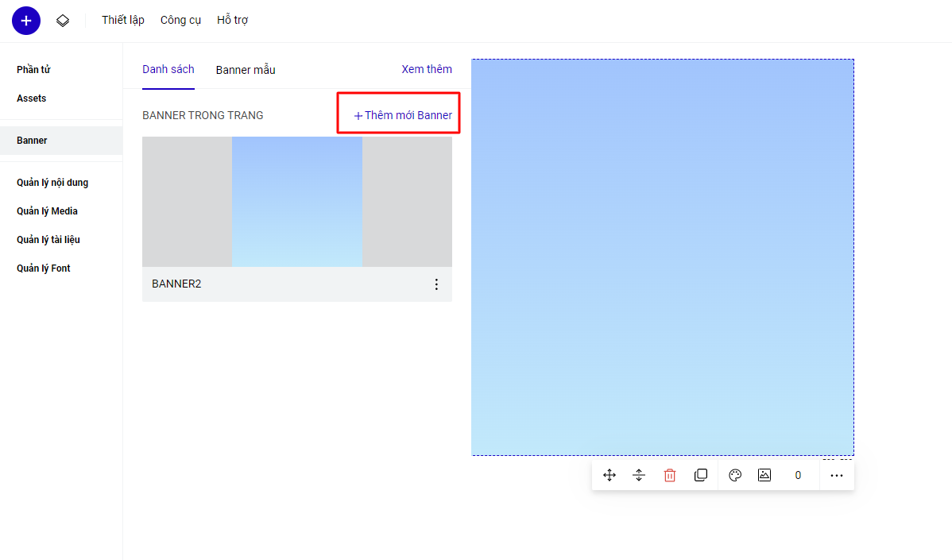
Task: Click the Xem thêm link
Action: point(427,69)
